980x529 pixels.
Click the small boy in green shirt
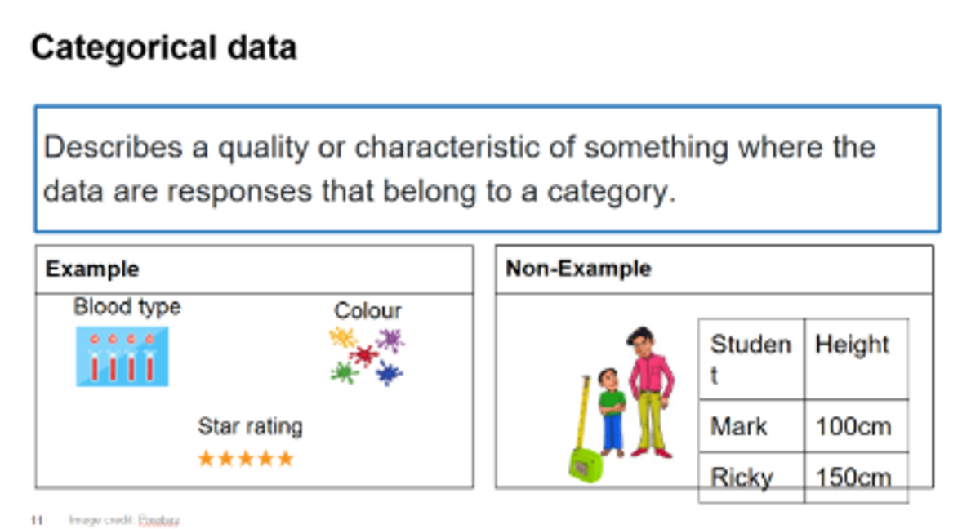point(611,412)
